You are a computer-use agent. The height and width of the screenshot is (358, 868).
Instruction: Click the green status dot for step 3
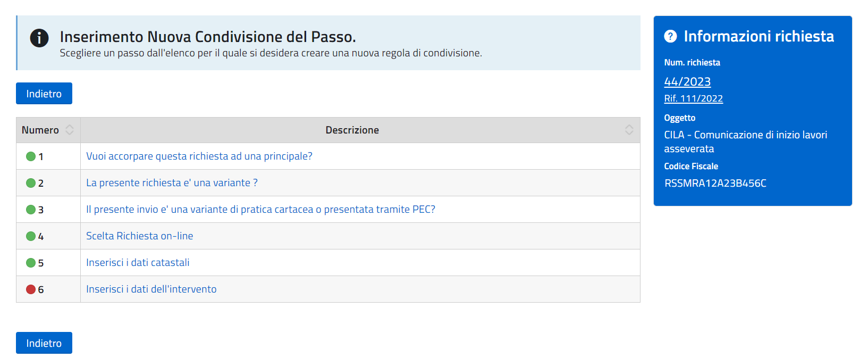[x=31, y=210]
